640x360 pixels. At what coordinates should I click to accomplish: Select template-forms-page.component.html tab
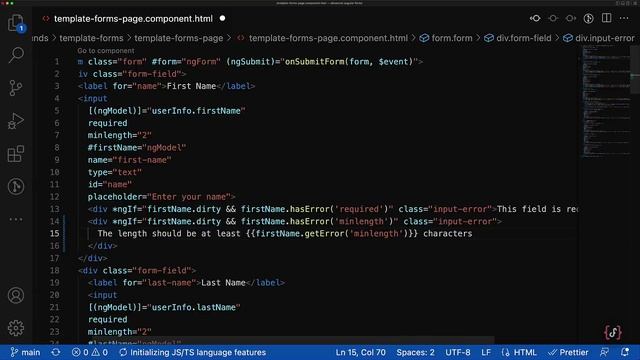click(x=133, y=19)
